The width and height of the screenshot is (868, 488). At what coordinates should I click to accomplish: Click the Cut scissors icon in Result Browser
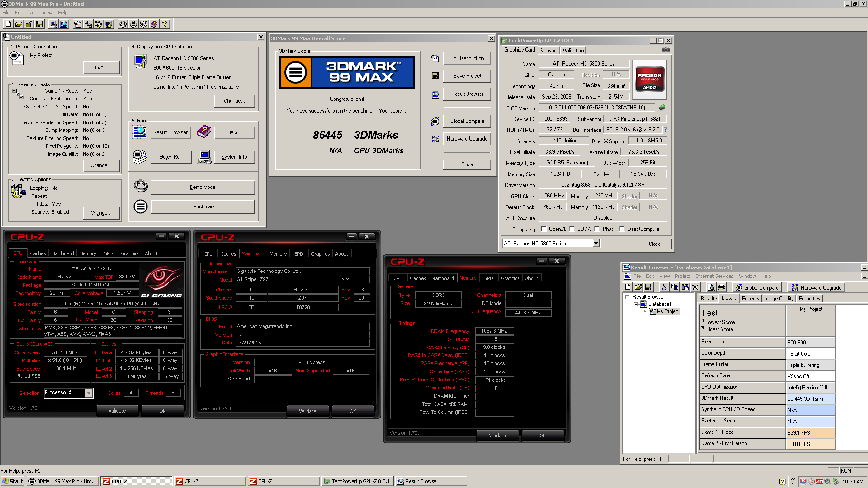(664, 287)
